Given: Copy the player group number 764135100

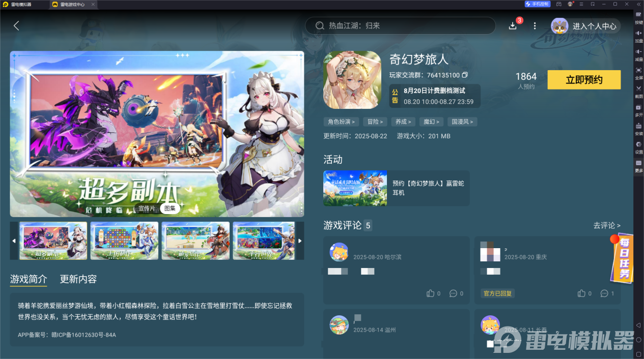Looking at the screenshot, I should coord(465,75).
